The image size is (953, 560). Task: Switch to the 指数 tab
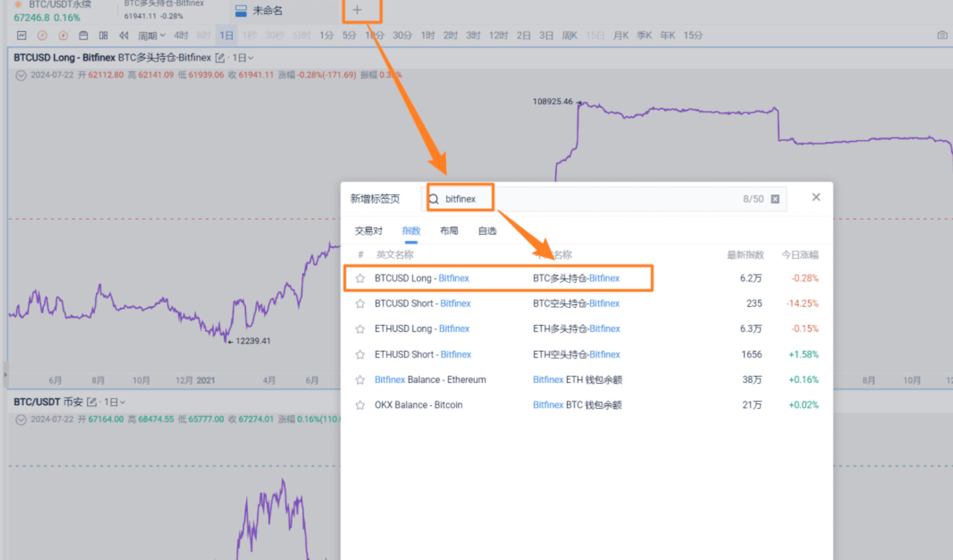[x=411, y=231]
